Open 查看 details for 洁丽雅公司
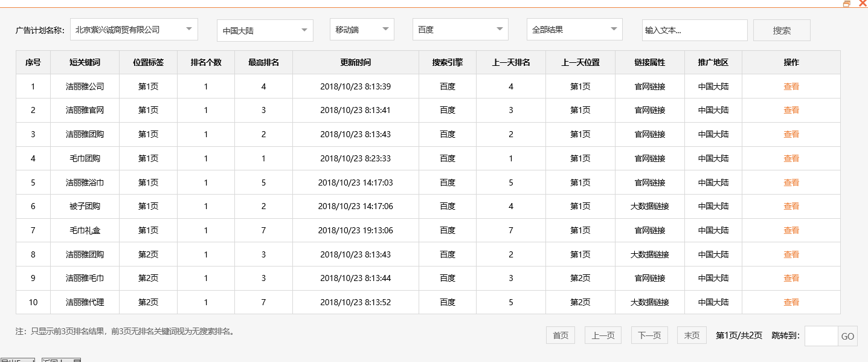Viewport: 868px width, 362px height. 791,86
